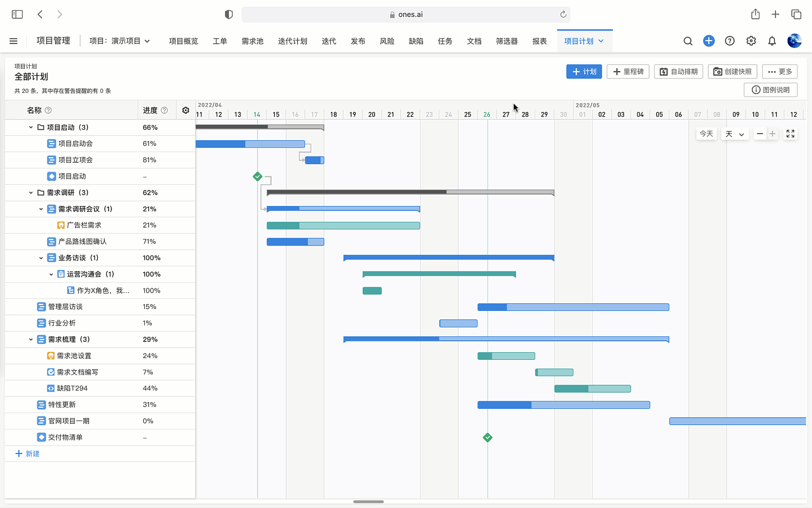This screenshot has width=812, height=508.
Task: Open the notifications bell
Action: click(x=772, y=41)
